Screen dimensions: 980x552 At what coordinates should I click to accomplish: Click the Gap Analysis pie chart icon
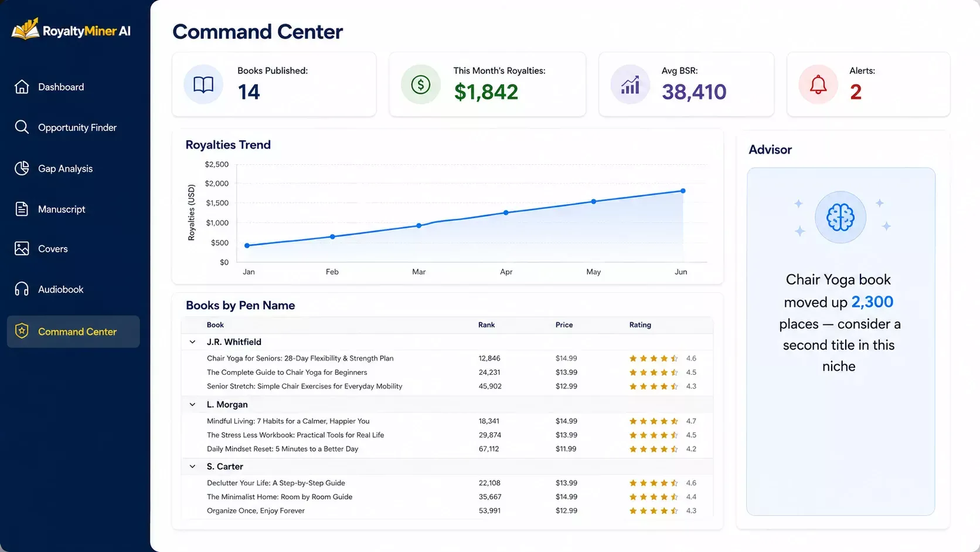pos(22,168)
